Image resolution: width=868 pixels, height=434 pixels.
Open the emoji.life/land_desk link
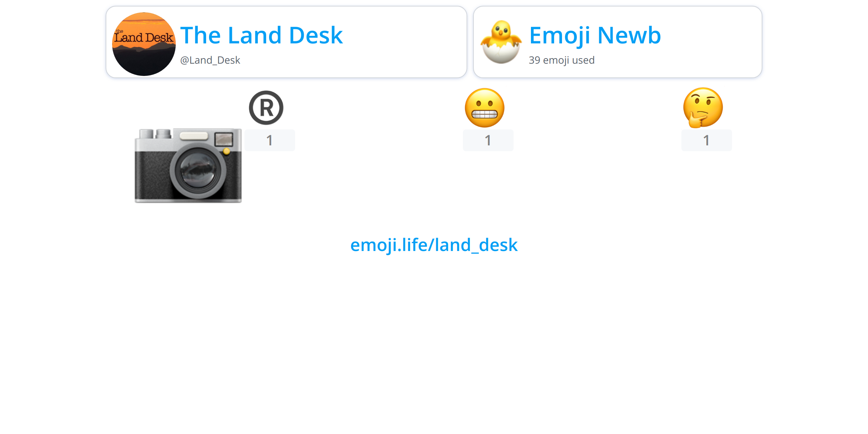[x=434, y=245]
